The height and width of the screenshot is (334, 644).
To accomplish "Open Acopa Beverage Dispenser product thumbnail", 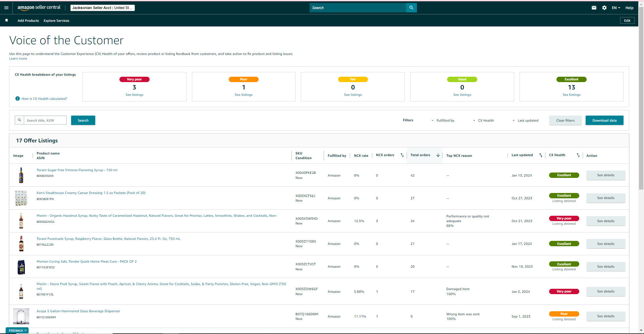I will pyautogui.click(x=21, y=316).
